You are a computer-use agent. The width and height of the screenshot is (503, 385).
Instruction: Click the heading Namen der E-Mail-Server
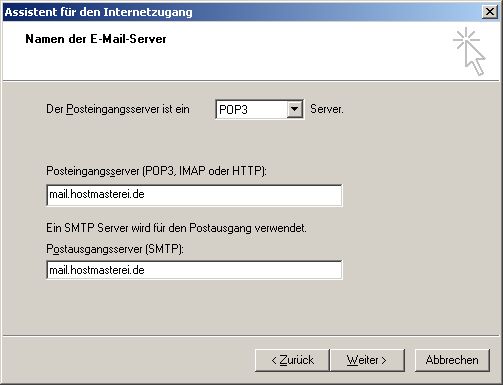pos(96,39)
